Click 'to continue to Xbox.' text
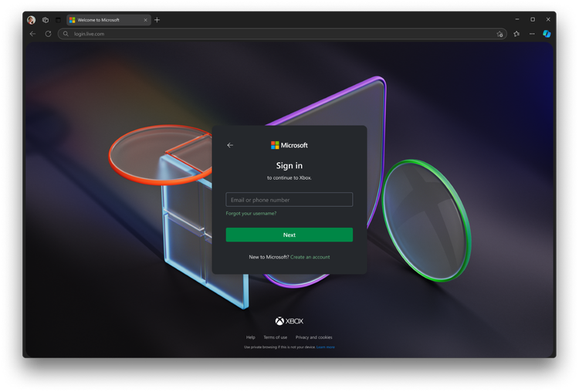The width and height of the screenshot is (579, 392). pos(289,178)
